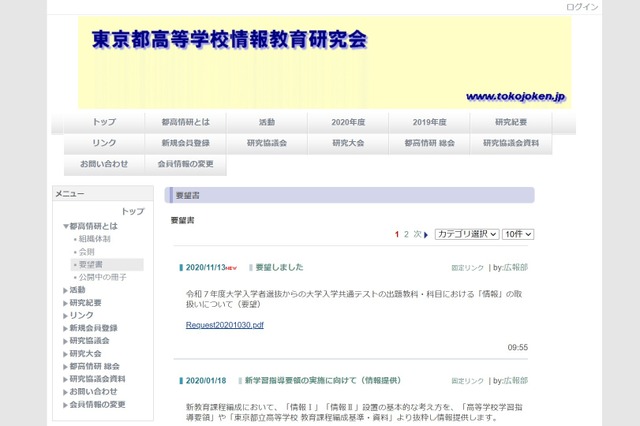Viewport: 640px width, 426px height.
Task: Expand the 活動 sidebar arrow
Action: (x=65, y=290)
